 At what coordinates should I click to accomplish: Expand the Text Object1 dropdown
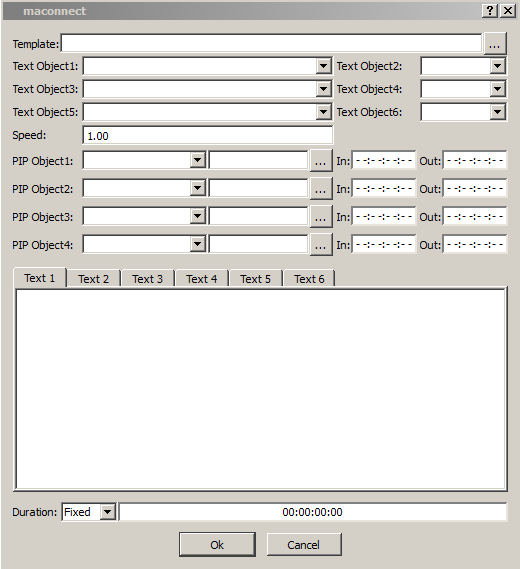(x=323, y=66)
